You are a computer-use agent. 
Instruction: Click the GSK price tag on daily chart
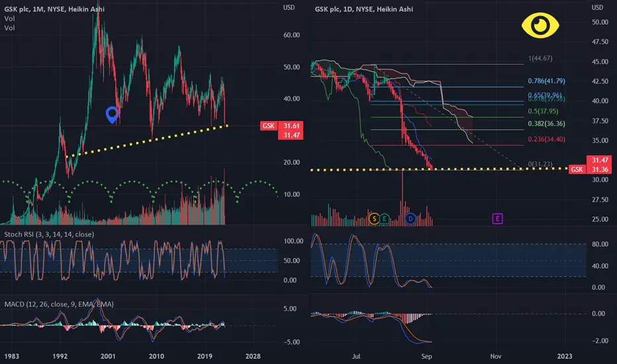point(577,169)
